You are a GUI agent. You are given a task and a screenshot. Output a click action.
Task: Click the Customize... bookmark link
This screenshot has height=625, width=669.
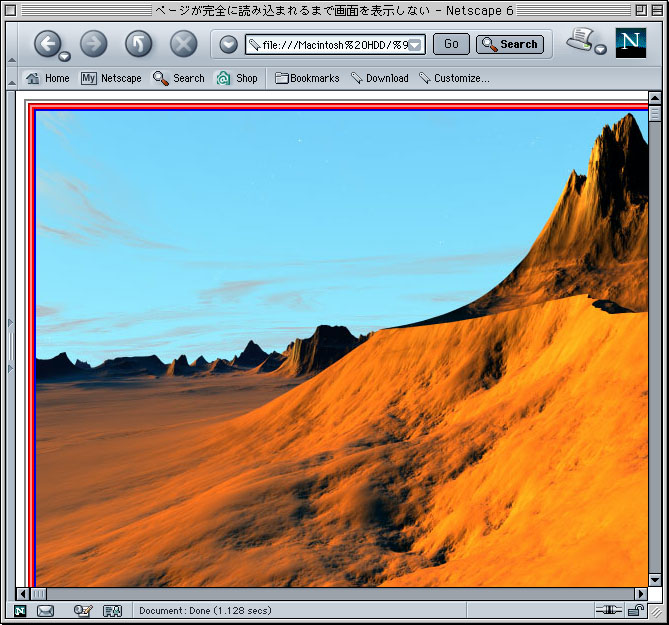pyautogui.click(x=454, y=78)
